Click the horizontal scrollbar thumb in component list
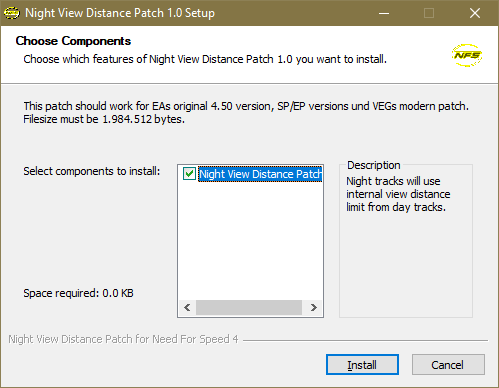The width and height of the screenshot is (499, 388). coord(249,307)
